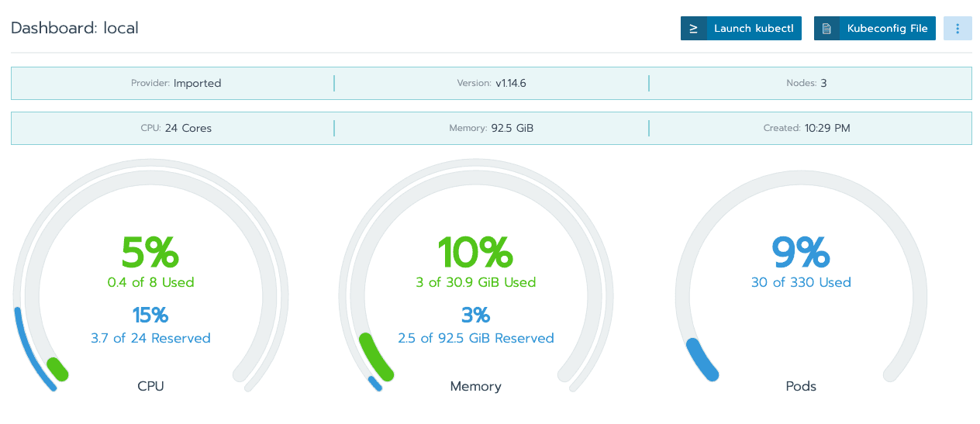The width and height of the screenshot is (980, 424).
Task: Open the vertical ellipsis actions menu
Action: (x=958, y=29)
